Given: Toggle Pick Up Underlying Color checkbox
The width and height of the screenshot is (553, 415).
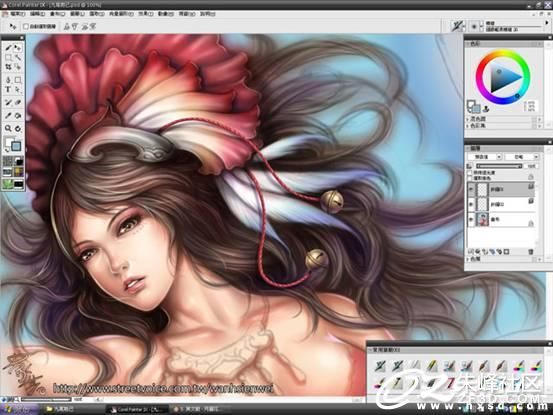Looking at the screenshot, I should 470,178.
